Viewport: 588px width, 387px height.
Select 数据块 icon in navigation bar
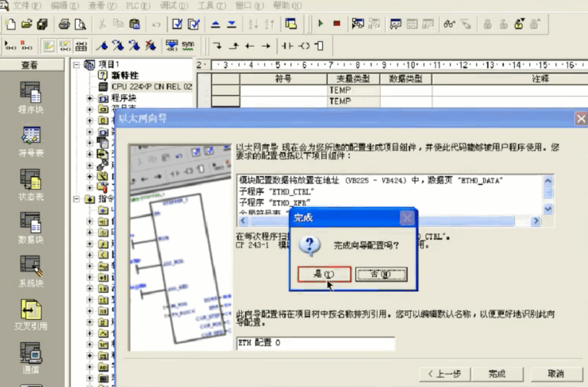pos(31,227)
